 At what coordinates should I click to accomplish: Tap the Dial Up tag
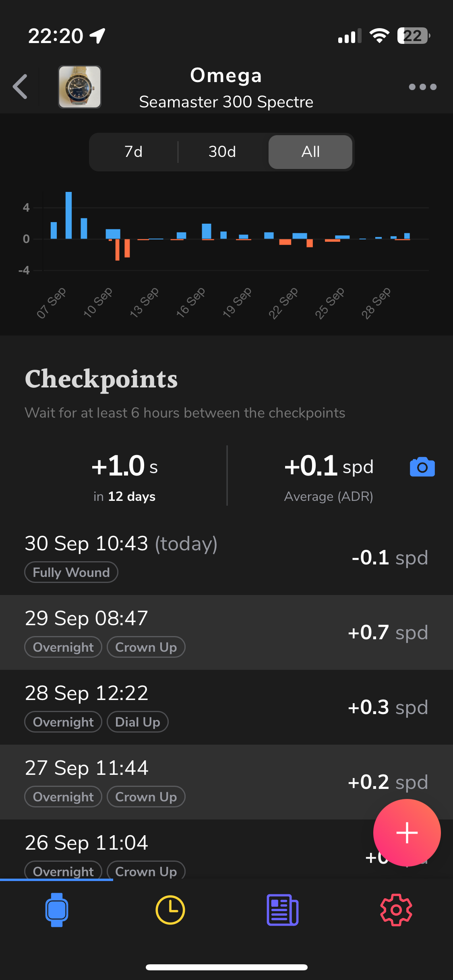point(138,722)
